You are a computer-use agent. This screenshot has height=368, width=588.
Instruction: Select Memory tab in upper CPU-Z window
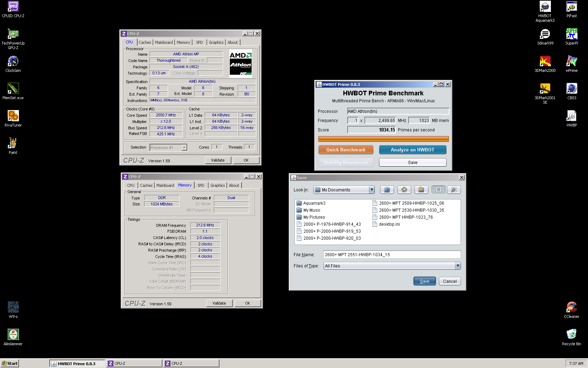pyautogui.click(x=183, y=42)
